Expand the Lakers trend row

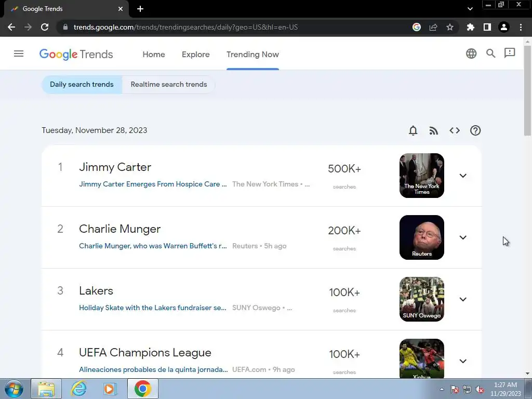pyautogui.click(x=463, y=299)
